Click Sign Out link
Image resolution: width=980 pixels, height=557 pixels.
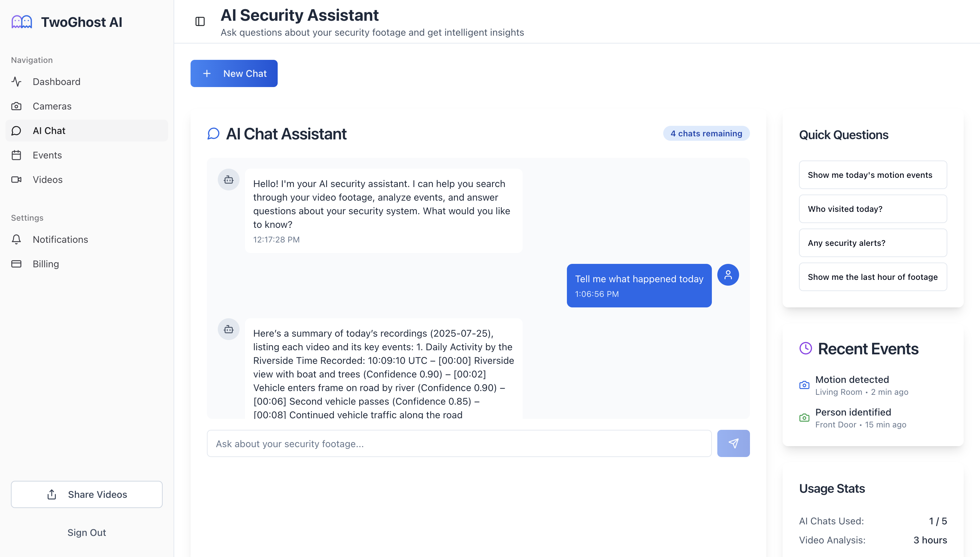(86, 533)
